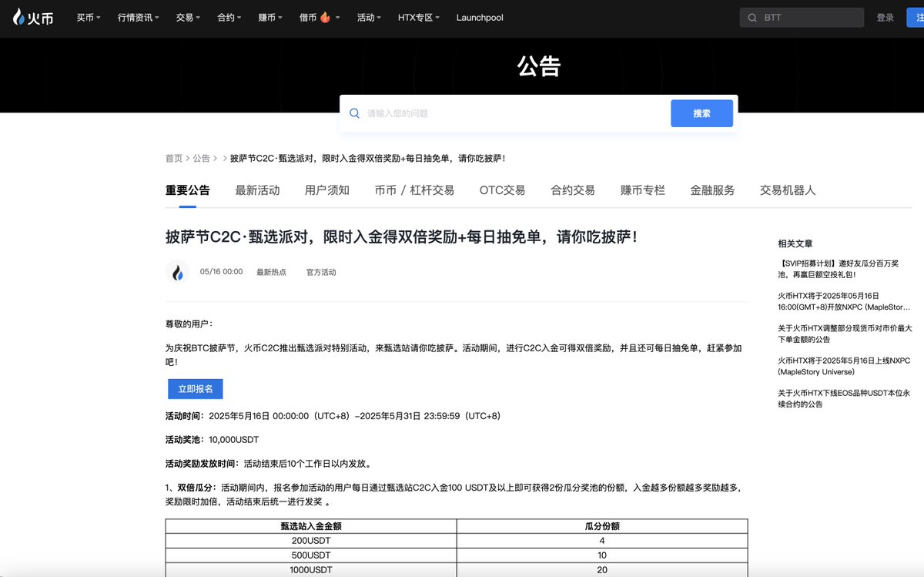Click the 500USDT table cell
This screenshot has width=924, height=577.
pyautogui.click(x=311, y=555)
